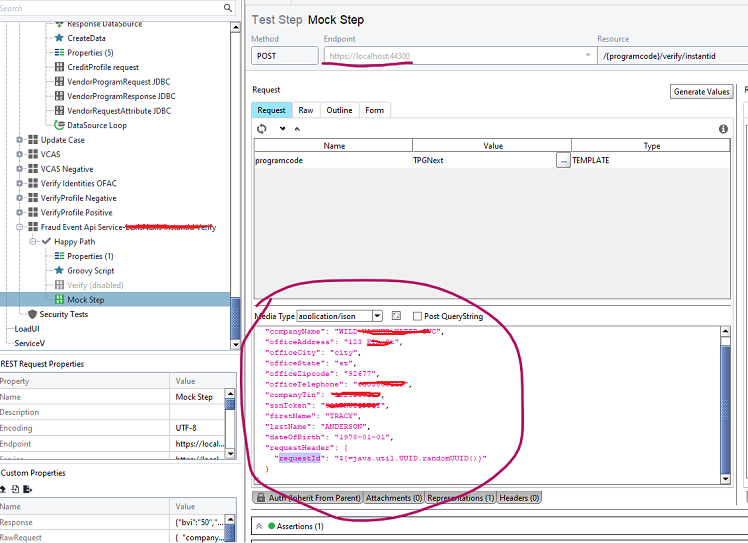Click the VendorRequestAttribute JDBC step icon
The height and width of the screenshot is (543, 748).
tap(59, 111)
